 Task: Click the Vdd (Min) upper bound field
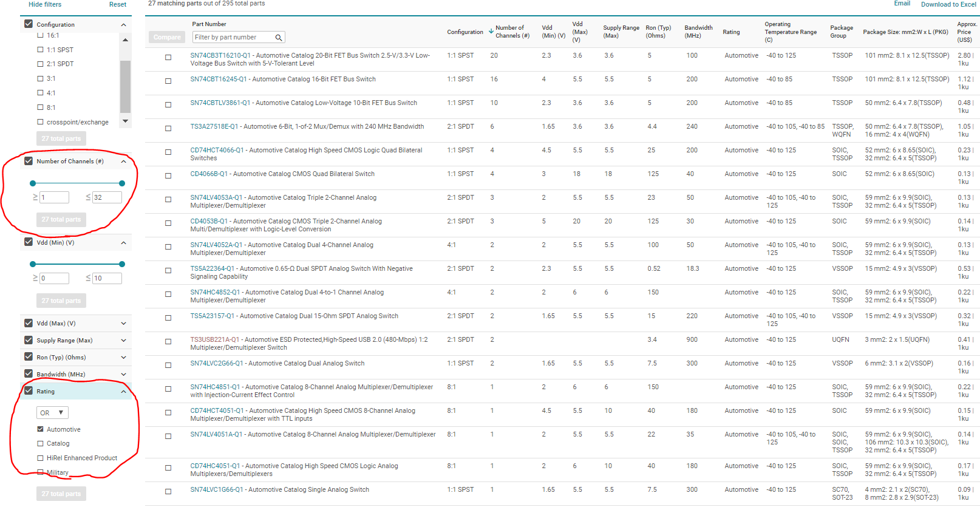(x=107, y=278)
